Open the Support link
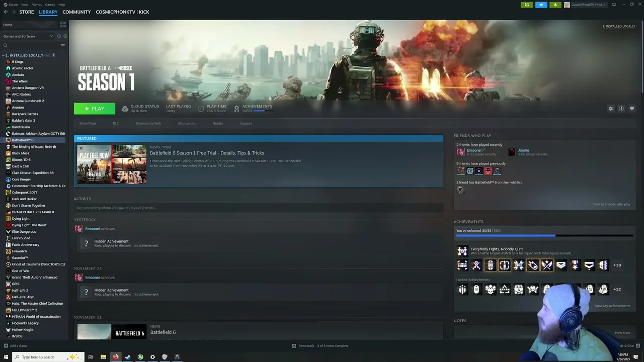This screenshot has height=362, width=644. tap(246, 123)
